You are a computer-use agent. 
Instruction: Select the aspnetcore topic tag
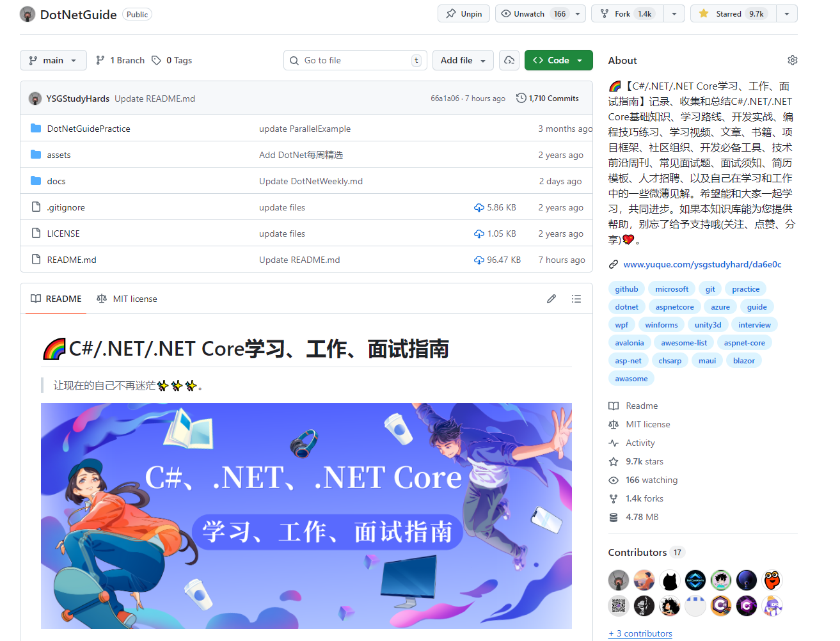tap(675, 307)
